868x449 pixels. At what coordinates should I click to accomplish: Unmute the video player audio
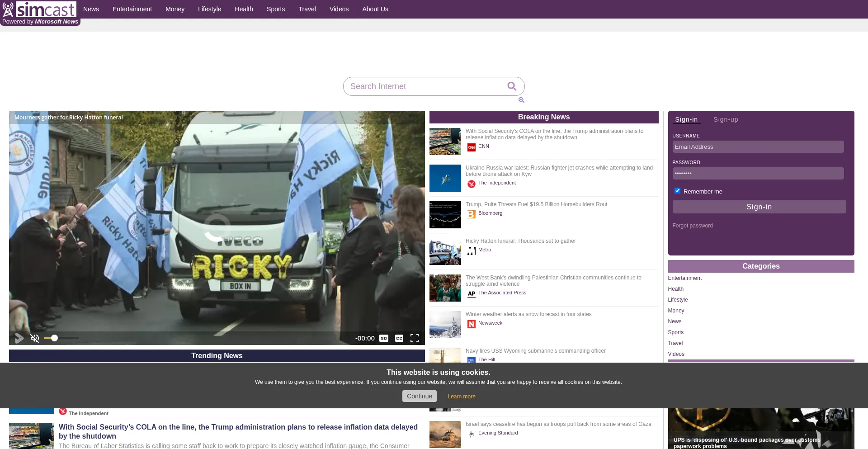click(34, 338)
